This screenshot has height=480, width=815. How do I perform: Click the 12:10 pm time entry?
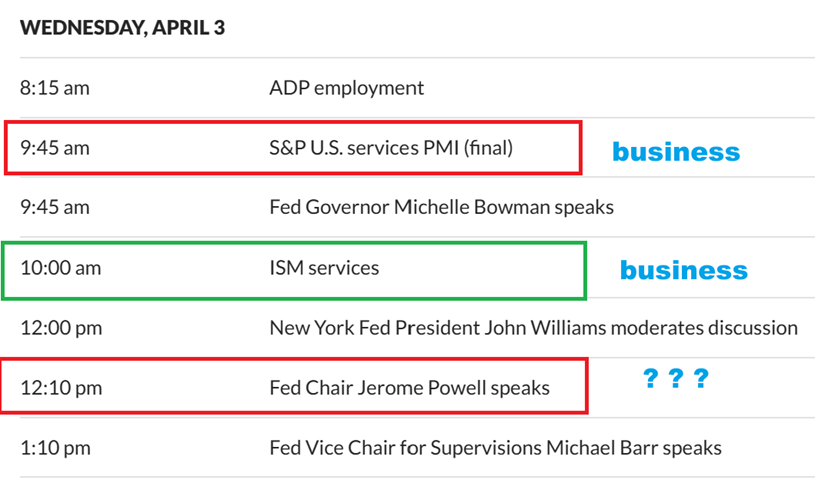coord(60,388)
